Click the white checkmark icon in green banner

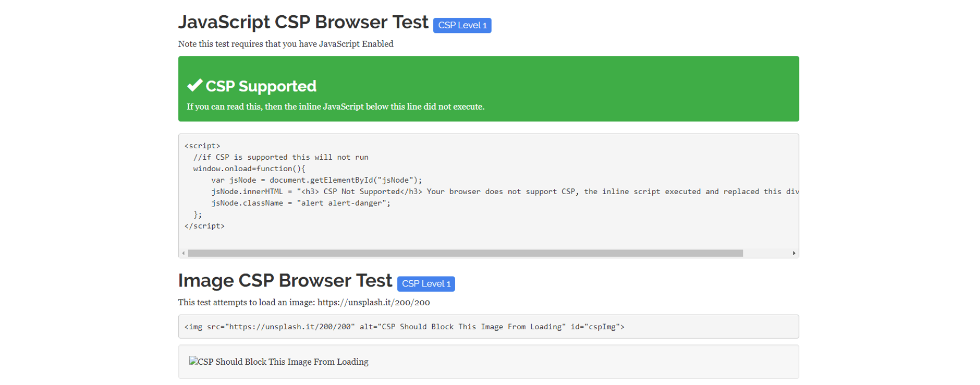[194, 85]
